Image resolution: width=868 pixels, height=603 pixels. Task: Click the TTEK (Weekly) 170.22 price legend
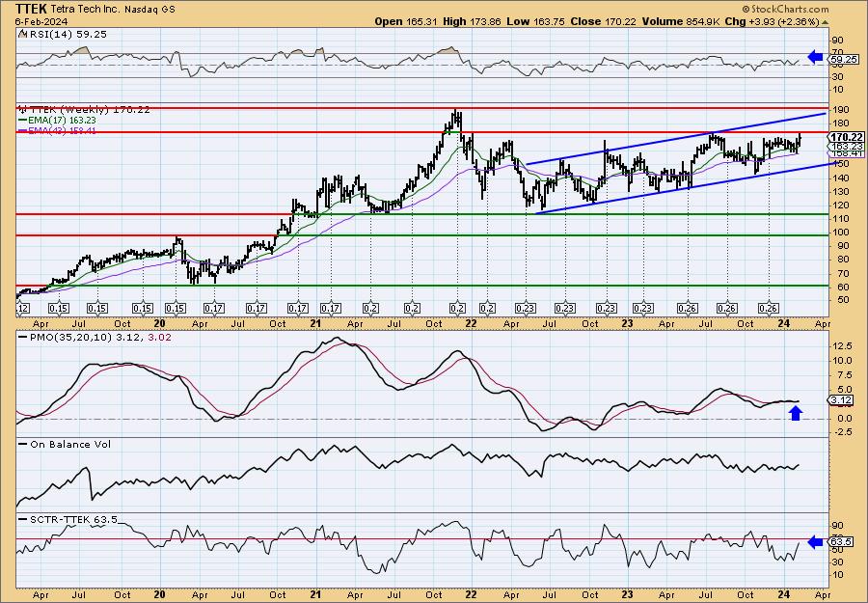[x=84, y=110]
